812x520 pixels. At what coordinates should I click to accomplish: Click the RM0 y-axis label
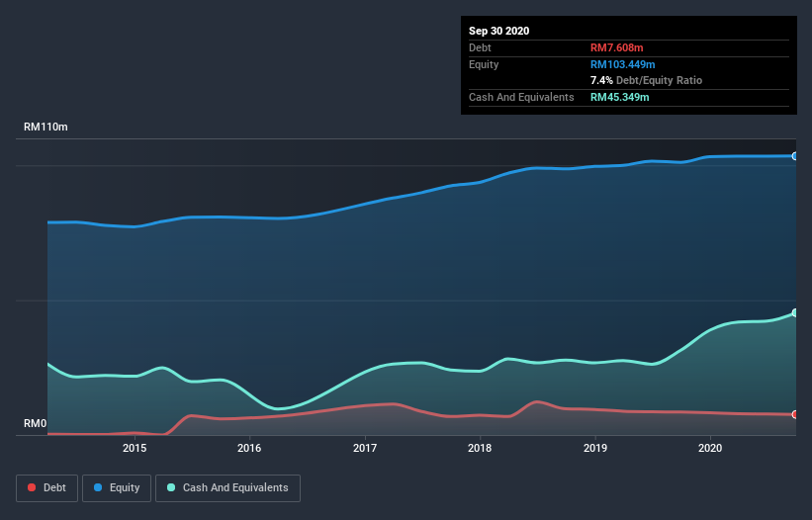pos(36,423)
